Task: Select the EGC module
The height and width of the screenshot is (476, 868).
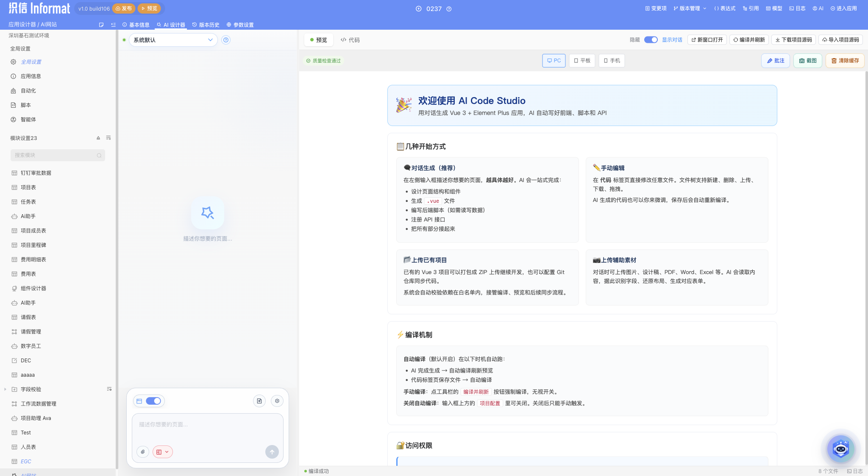Action: [x=26, y=462]
